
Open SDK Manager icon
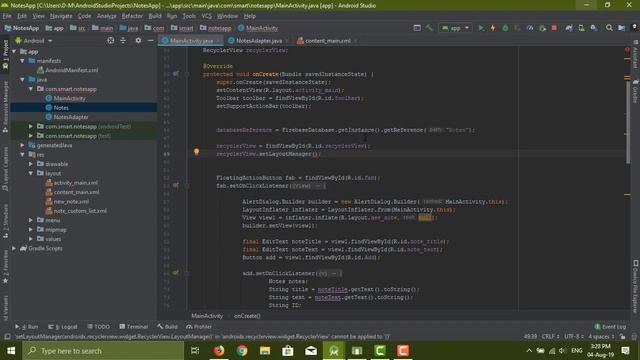tap(593, 28)
